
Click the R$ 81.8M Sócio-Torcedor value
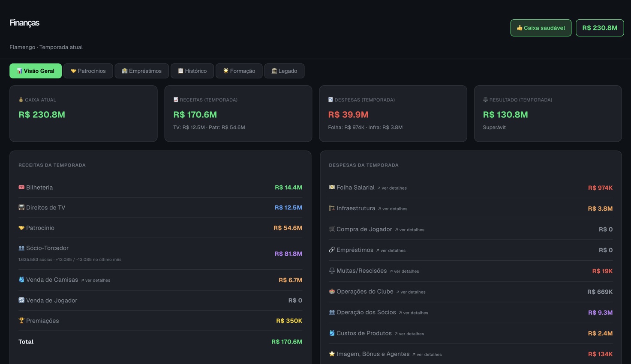point(288,254)
